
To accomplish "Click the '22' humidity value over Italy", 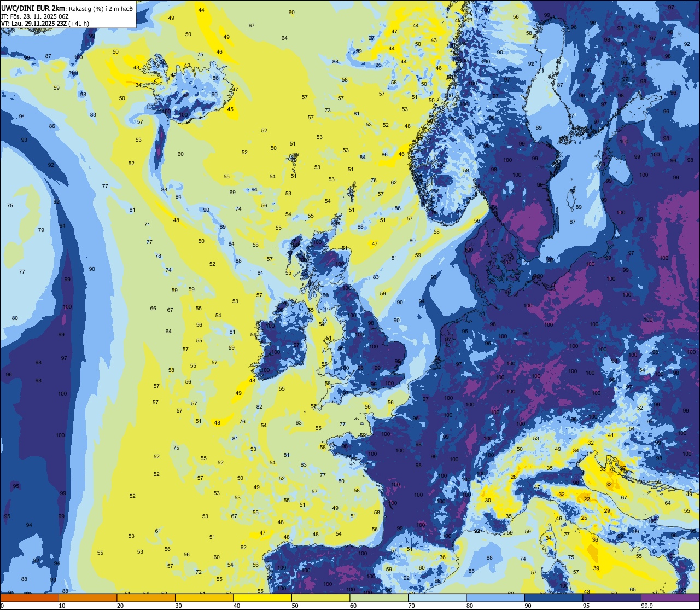I will (x=587, y=499).
